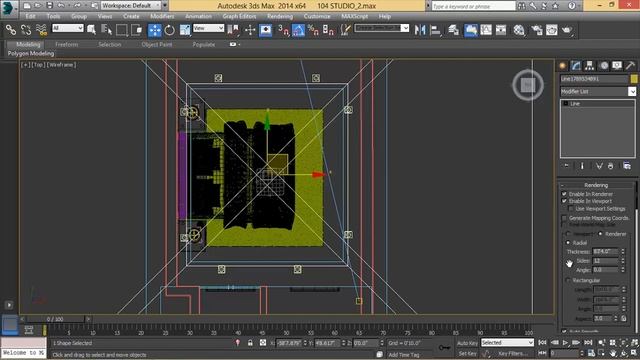
Task: Toggle Angle Snap icon
Action: (x=298, y=30)
